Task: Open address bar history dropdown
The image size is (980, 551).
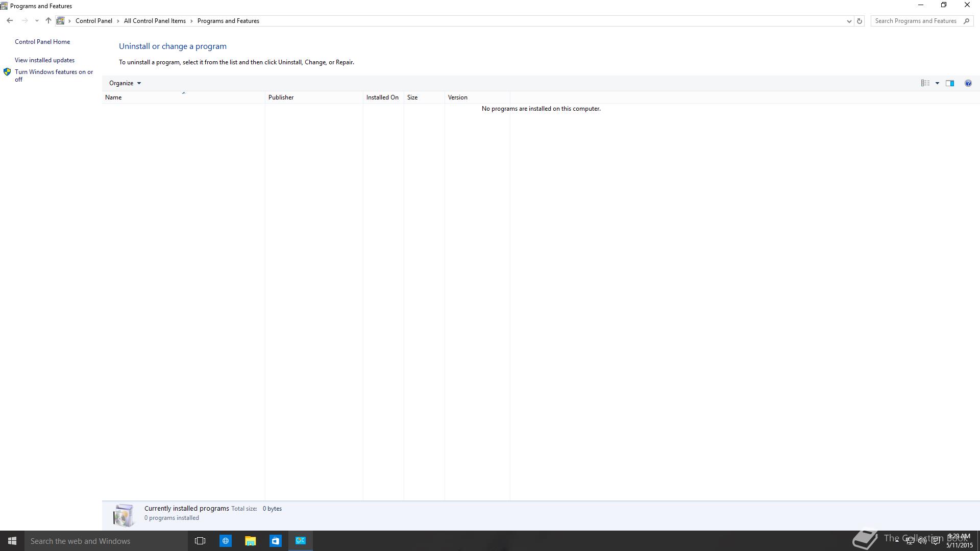Action: click(849, 21)
